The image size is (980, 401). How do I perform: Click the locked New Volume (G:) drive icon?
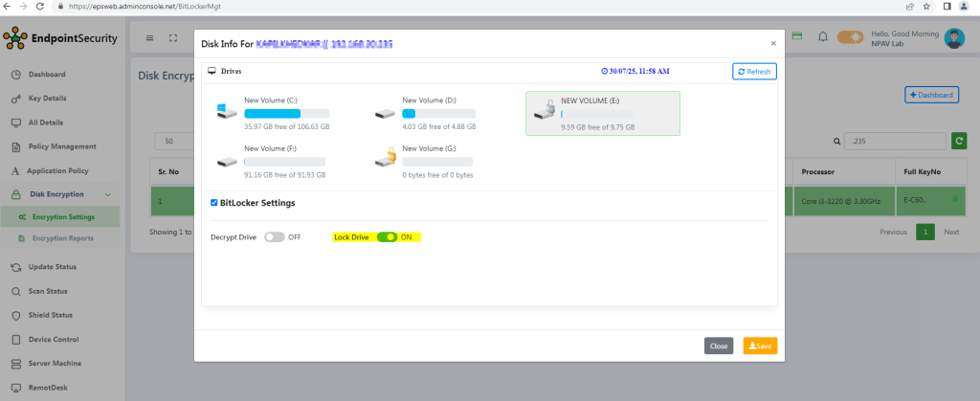point(386,161)
